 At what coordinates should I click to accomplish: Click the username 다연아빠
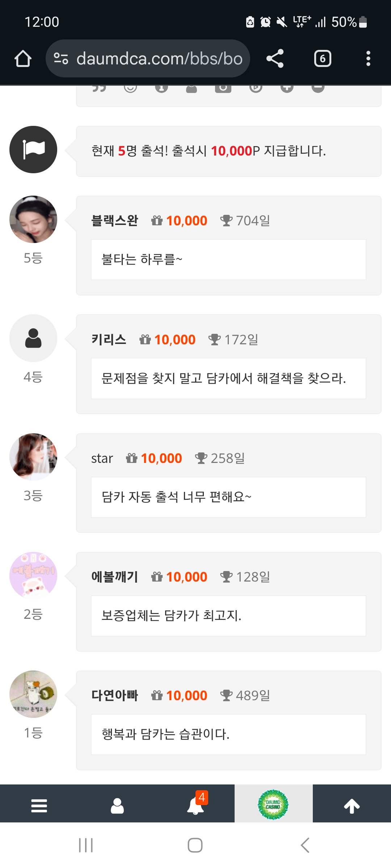pos(115,695)
